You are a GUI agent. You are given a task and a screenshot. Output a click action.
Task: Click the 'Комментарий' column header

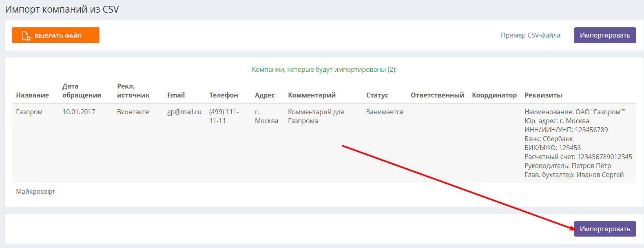pos(312,95)
